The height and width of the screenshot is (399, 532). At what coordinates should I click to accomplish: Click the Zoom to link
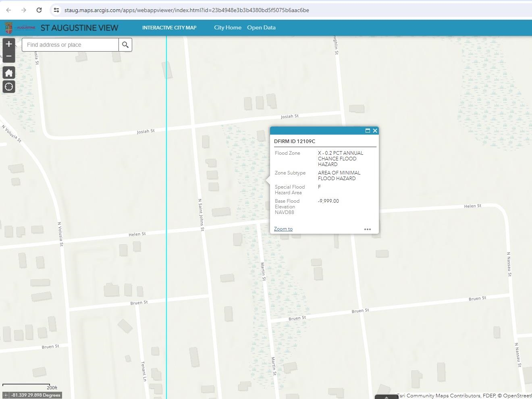[283, 229]
